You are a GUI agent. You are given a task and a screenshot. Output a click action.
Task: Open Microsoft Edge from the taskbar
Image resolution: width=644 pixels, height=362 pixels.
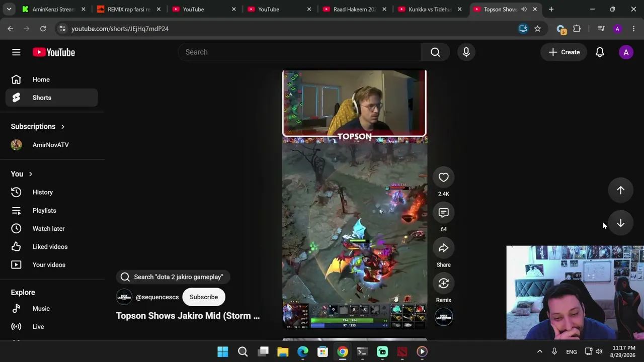click(302, 351)
